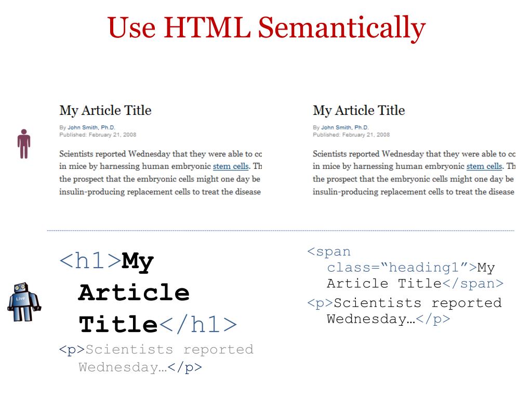Select the right article's "My Article Title" heading
The width and height of the screenshot is (532, 399).
359,111
